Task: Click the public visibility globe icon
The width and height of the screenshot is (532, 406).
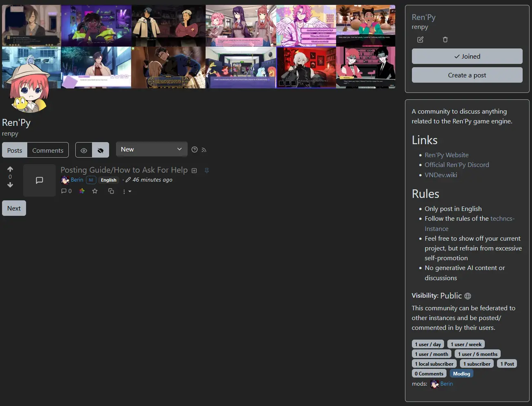Action: tap(468, 296)
